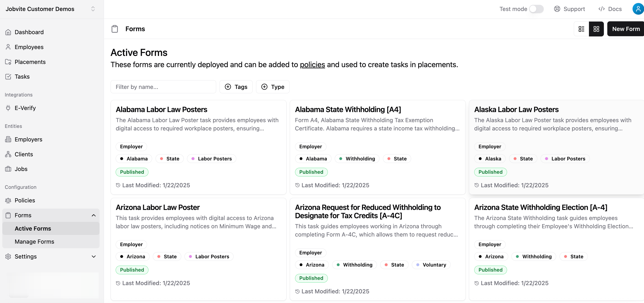Click the Policies scales icon
Viewport: 644px width, 303px height.
pyautogui.click(x=8, y=200)
